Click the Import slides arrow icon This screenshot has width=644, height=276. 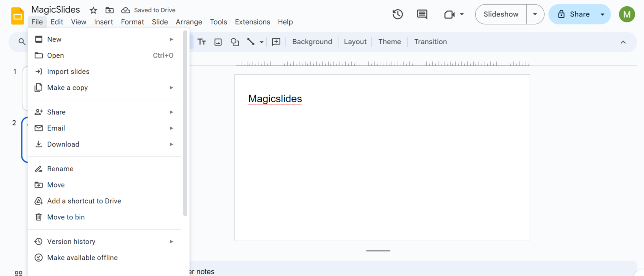point(39,71)
